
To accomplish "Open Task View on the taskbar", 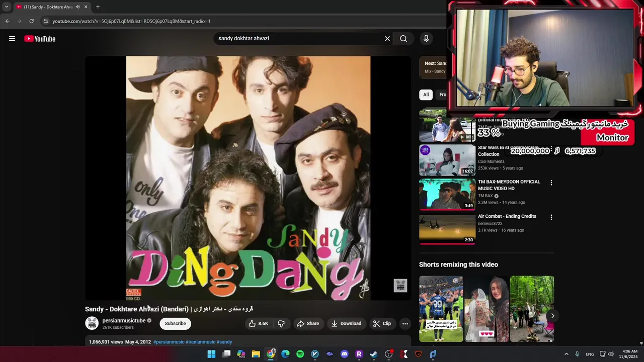I will (226, 354).
